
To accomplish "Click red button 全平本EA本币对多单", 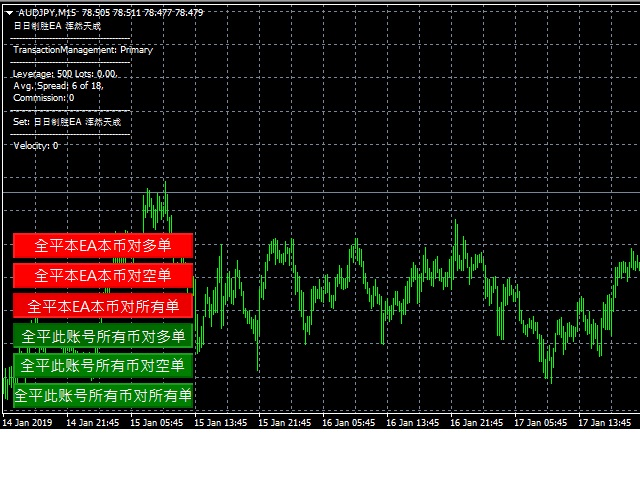I will pos(102,245).
